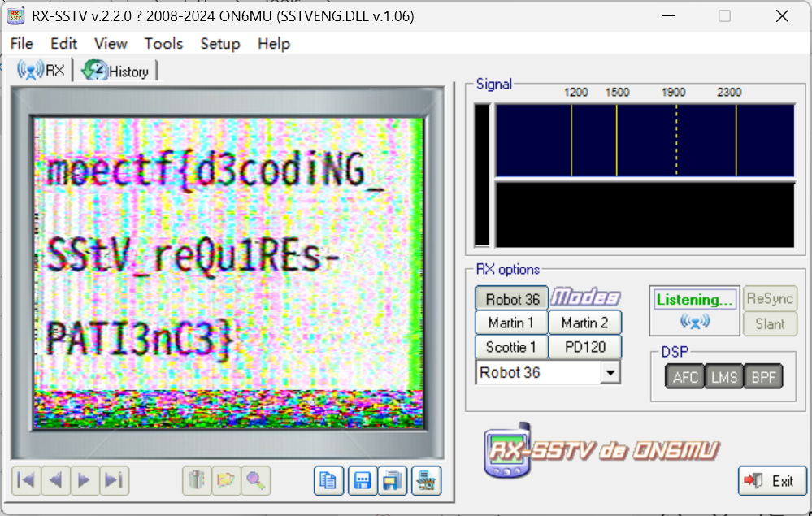Click the last-image navigation arrow

(x=114, y=481)
